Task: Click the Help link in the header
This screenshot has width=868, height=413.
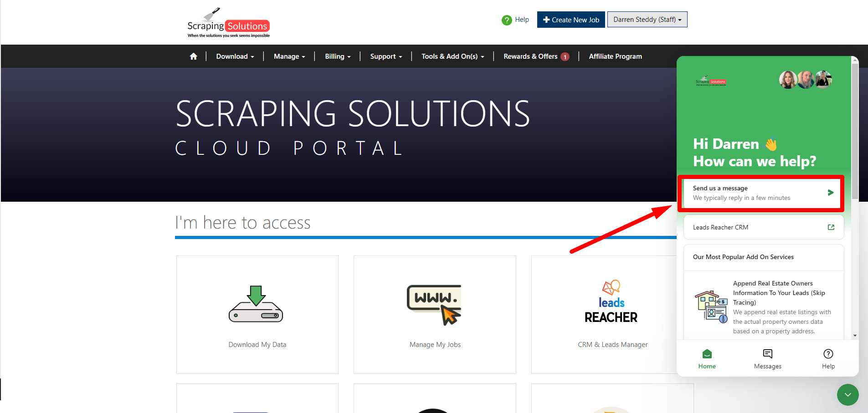Action: pyautogui.click(x=522, y=20)
